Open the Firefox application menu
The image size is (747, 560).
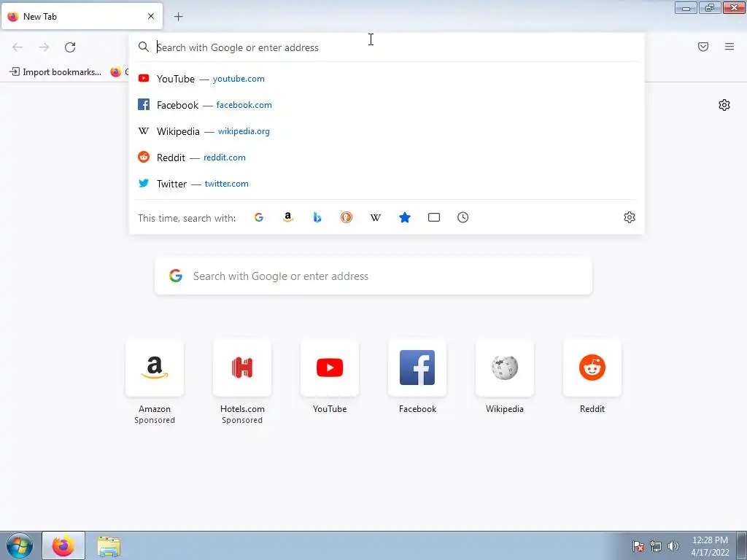[x=729, y=47]
